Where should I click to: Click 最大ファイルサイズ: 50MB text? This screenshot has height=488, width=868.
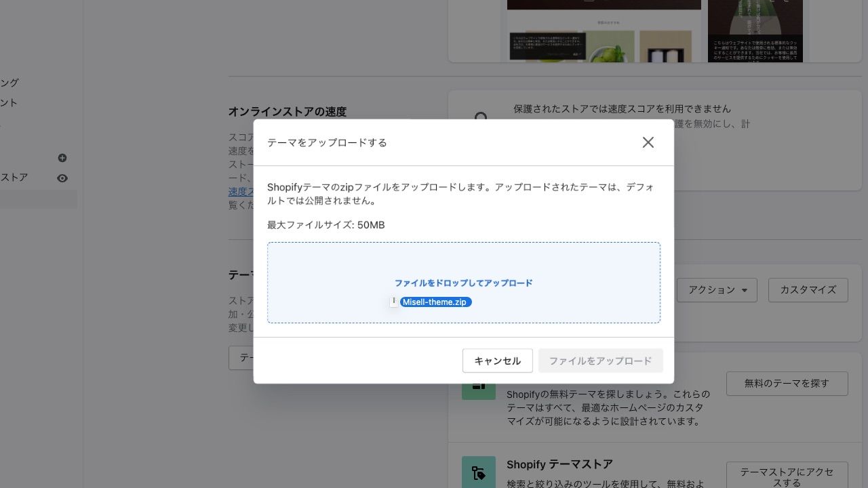click(325, 225)
